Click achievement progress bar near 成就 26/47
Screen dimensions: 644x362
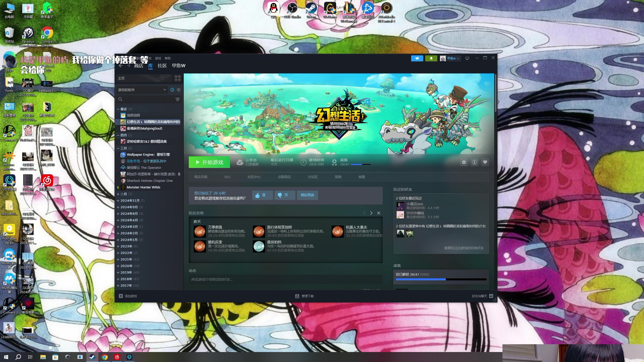361,165
